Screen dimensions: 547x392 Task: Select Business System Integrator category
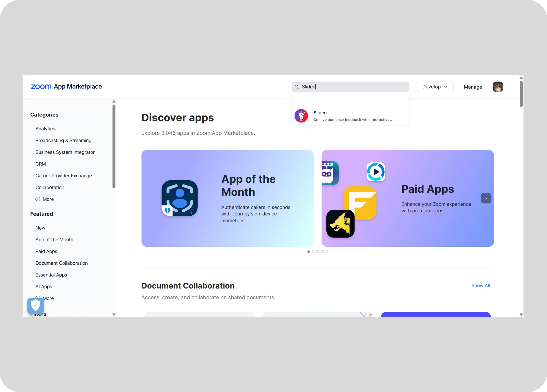coord(65,152)
